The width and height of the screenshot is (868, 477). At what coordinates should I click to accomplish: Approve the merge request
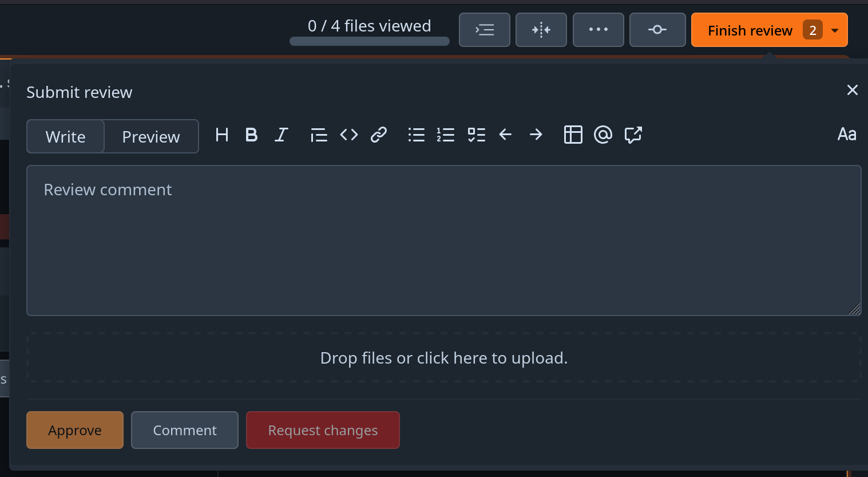[74, 430]
